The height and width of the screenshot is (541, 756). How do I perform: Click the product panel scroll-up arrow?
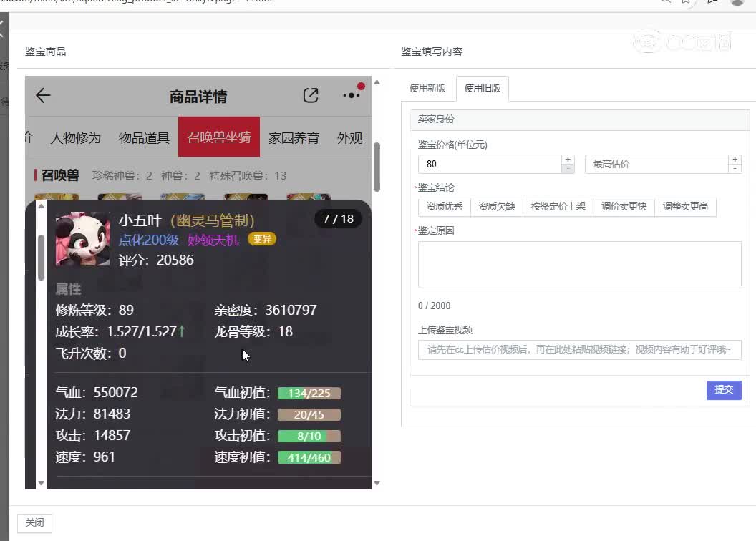(x=377, y=82)
